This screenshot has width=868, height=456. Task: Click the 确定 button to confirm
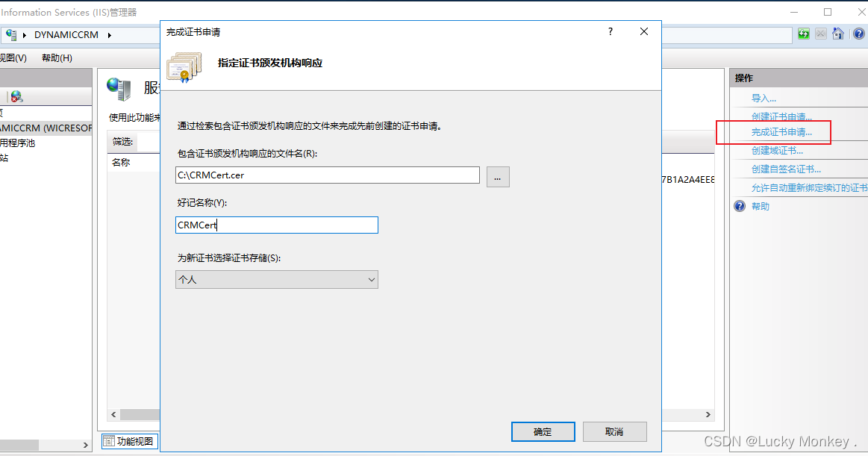coord(543,431)
